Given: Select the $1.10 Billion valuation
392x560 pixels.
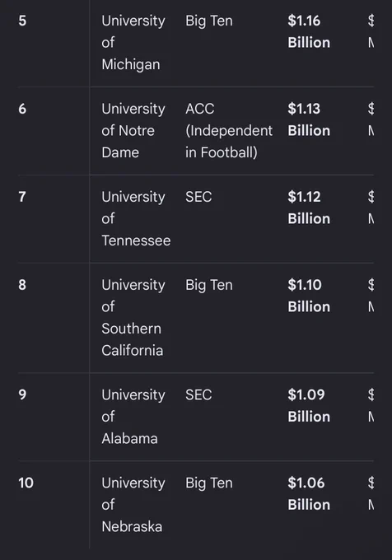Looking at the screenshot, I should point(309,296).
